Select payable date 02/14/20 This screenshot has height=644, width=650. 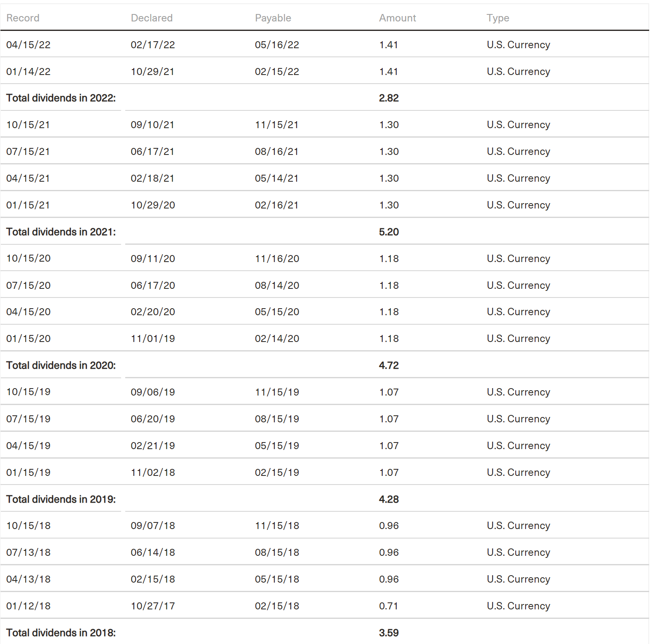(277, 339)
